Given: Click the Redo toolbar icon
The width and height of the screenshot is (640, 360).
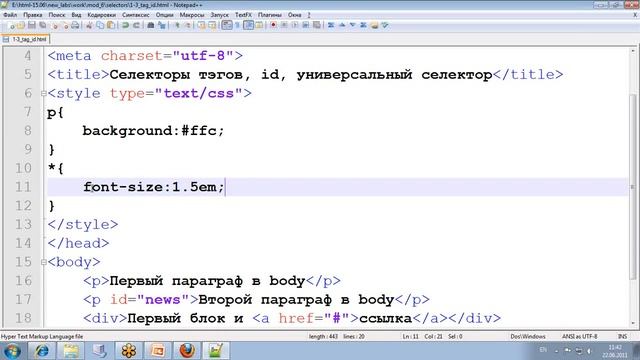Looking at the screenshot, I should point(136,25).
